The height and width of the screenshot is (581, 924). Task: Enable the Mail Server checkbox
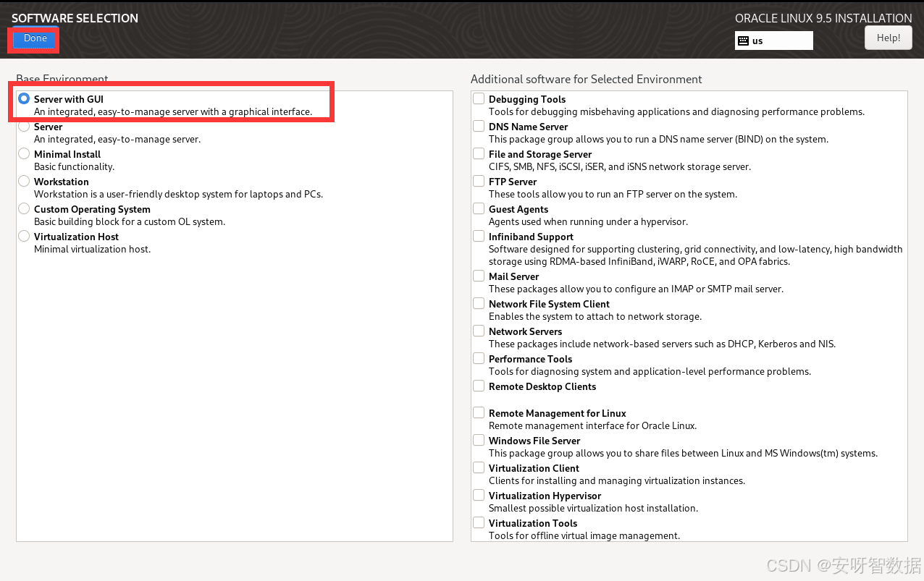tap(479, 276)
